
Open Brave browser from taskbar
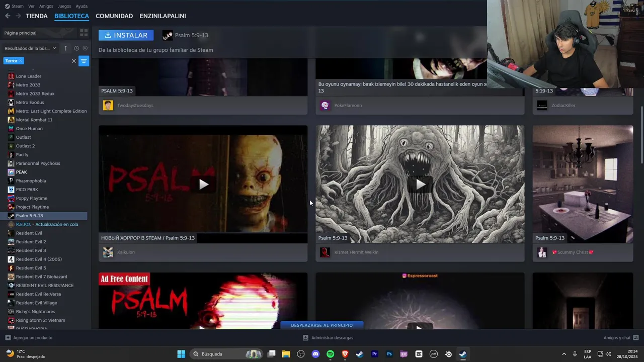[x=345, y=354]
